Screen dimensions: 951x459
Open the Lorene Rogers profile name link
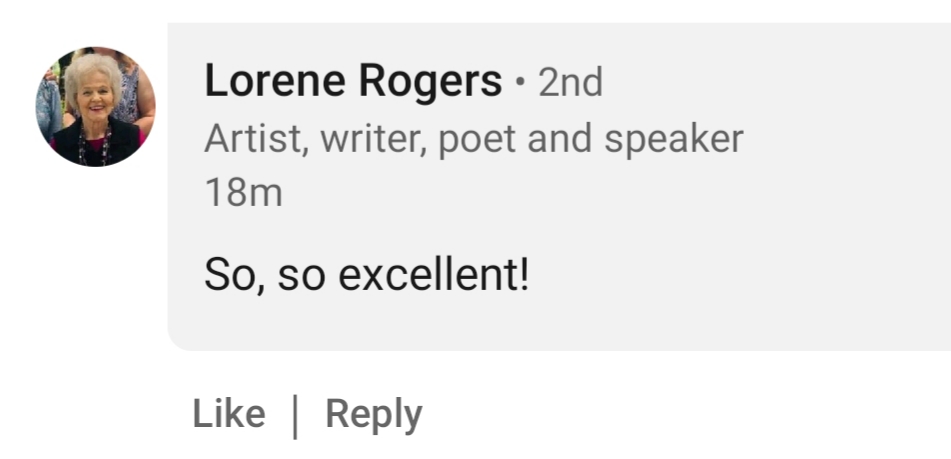(x=353, y=82)
